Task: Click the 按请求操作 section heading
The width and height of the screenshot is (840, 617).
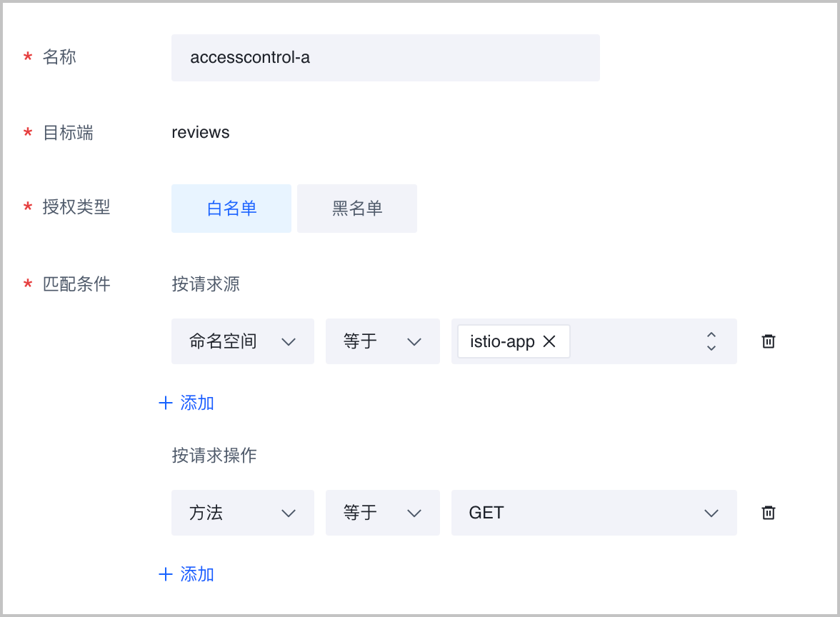Action: 214,456
